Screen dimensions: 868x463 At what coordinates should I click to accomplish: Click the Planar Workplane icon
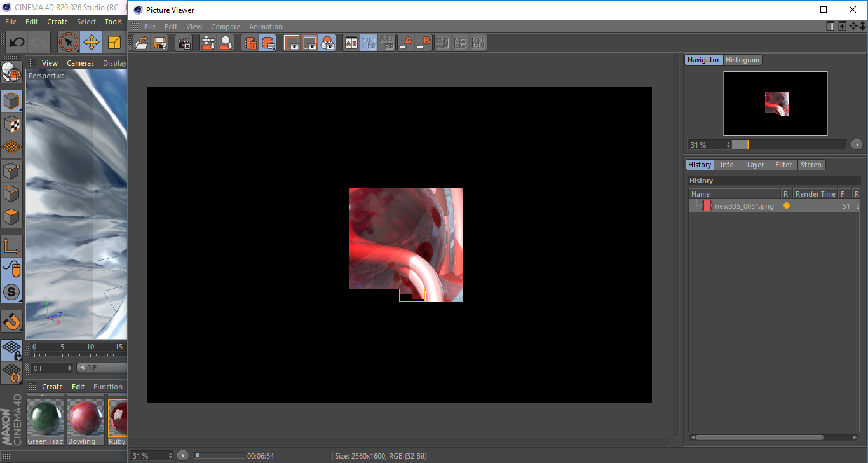(11, 373)
